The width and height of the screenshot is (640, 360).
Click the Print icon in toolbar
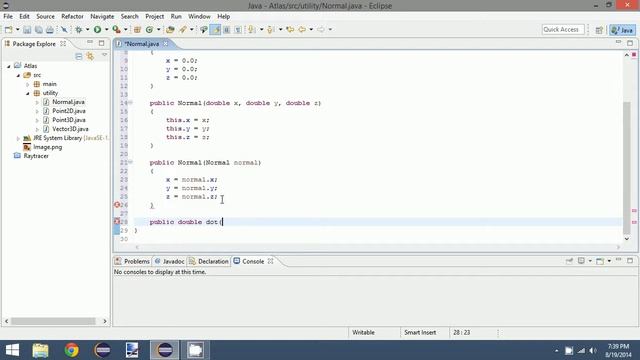click(50, 29)
